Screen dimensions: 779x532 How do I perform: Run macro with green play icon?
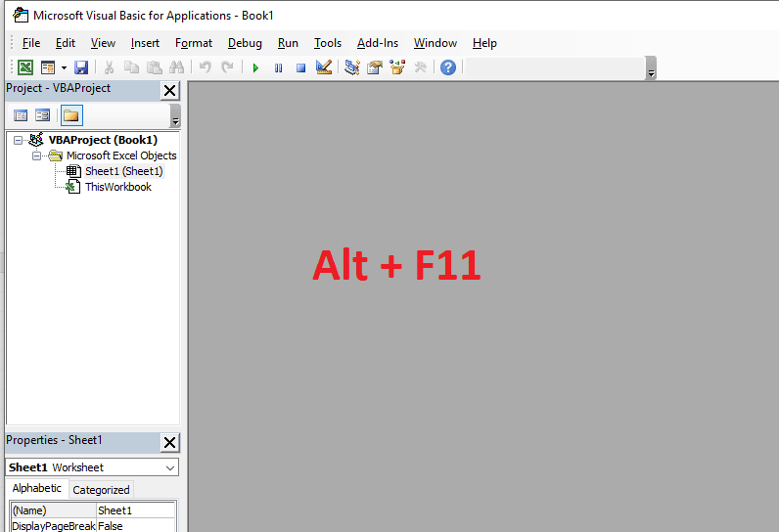pos(255,67)
